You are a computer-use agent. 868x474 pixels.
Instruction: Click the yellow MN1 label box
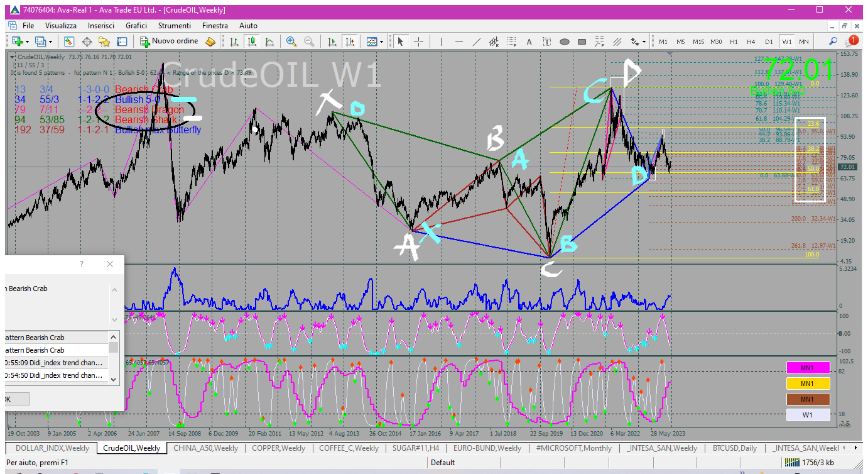point(808,383)
